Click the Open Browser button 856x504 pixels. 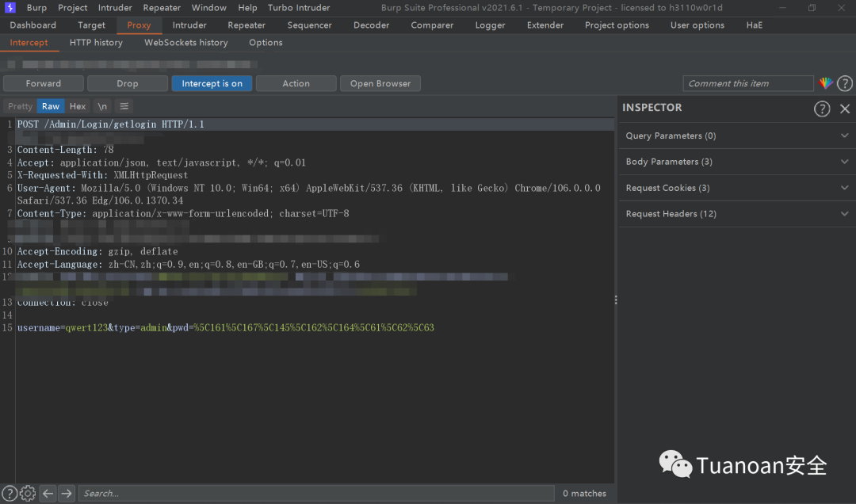tap(380, 83)
